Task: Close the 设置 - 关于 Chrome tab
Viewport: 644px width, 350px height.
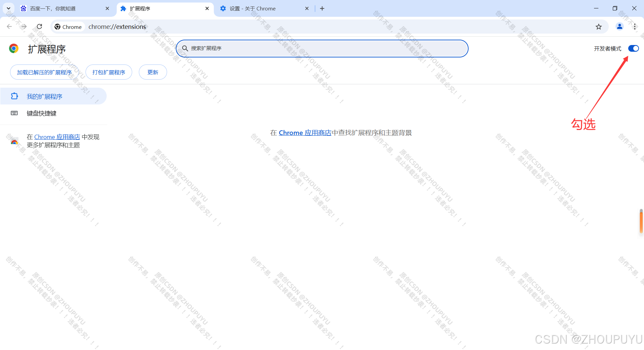Action: pos(307,8)
